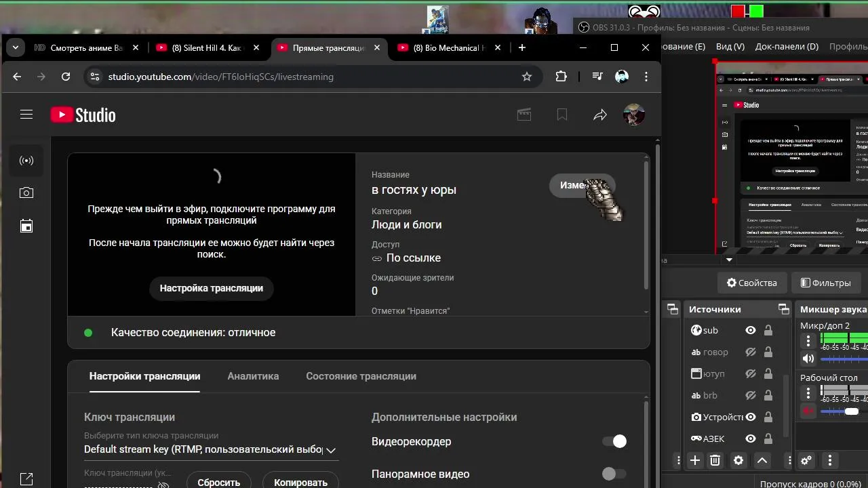This screenshot has height=488, width=868.
Task: Expand the OBS preview dropdown arrow
Action: tap(729, 260)
